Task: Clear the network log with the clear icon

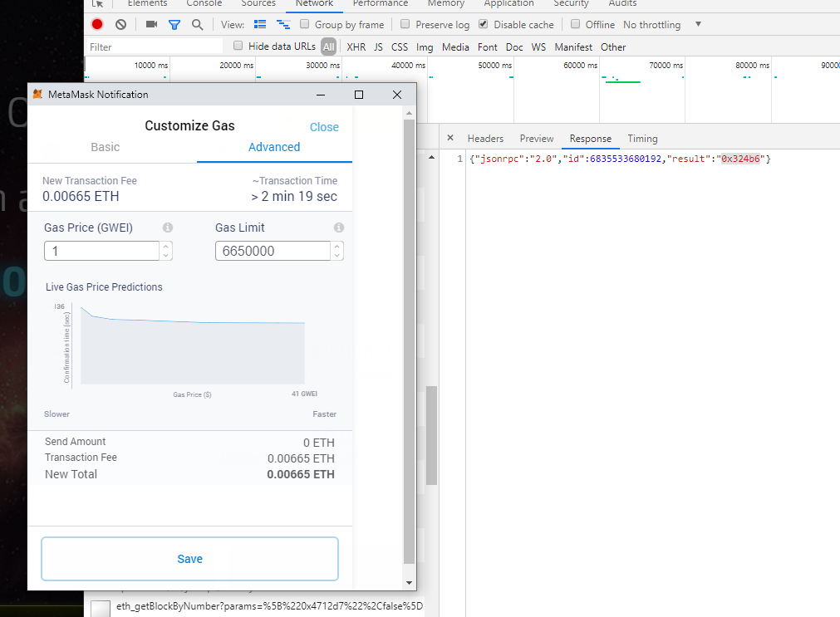Action: pyautogui.click(x=121, y=24)
